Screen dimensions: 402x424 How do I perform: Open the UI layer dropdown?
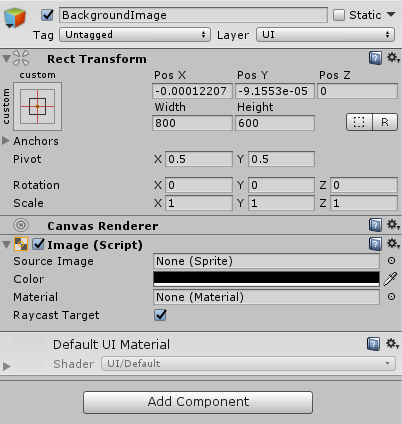coord(325,35)
